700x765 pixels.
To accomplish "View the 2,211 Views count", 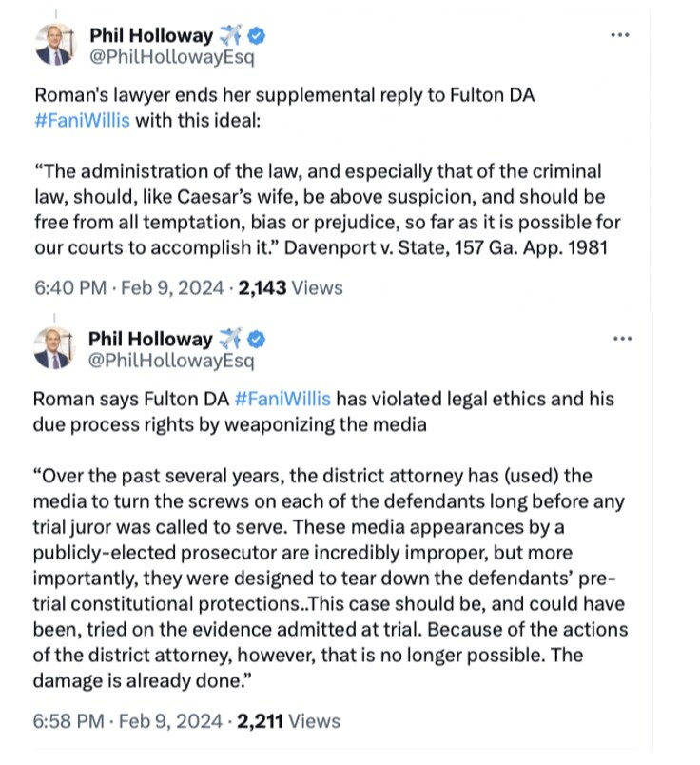I will pos(288,721).
